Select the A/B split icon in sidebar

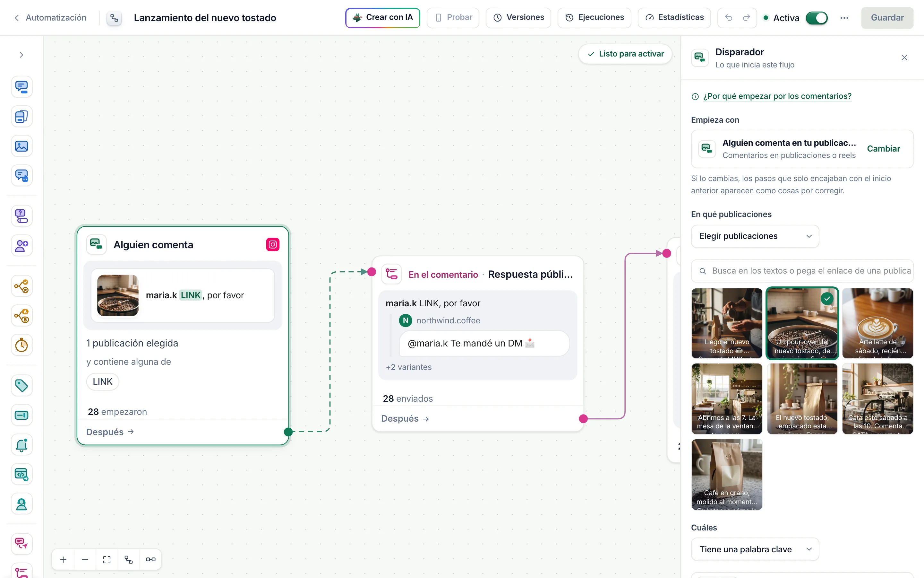click(x=21, y=316)
